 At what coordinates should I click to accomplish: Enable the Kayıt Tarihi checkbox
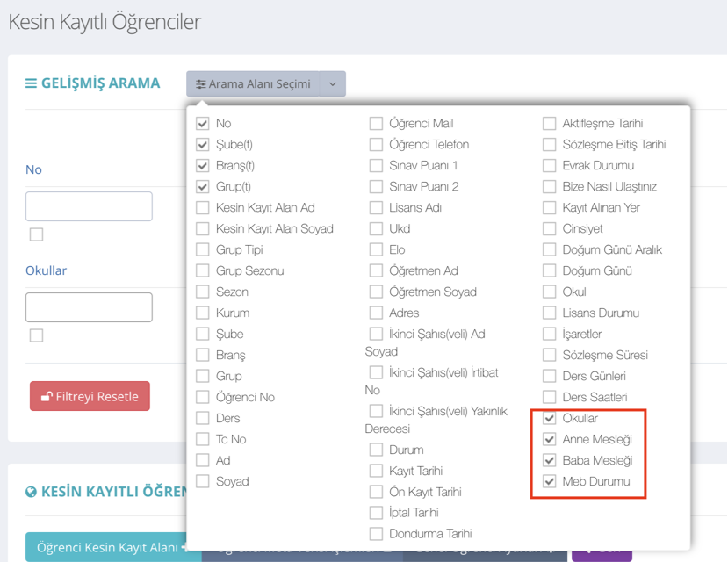tap(376, 471)
